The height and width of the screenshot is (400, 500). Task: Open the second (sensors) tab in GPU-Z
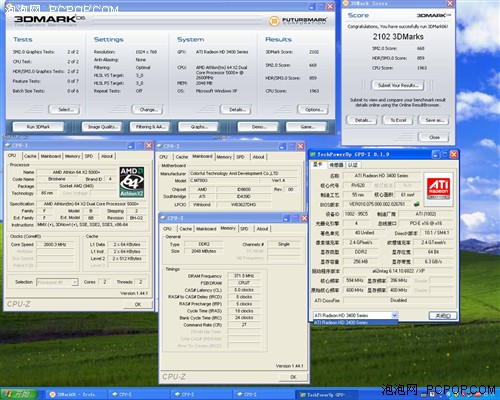(x=336, y=165)
